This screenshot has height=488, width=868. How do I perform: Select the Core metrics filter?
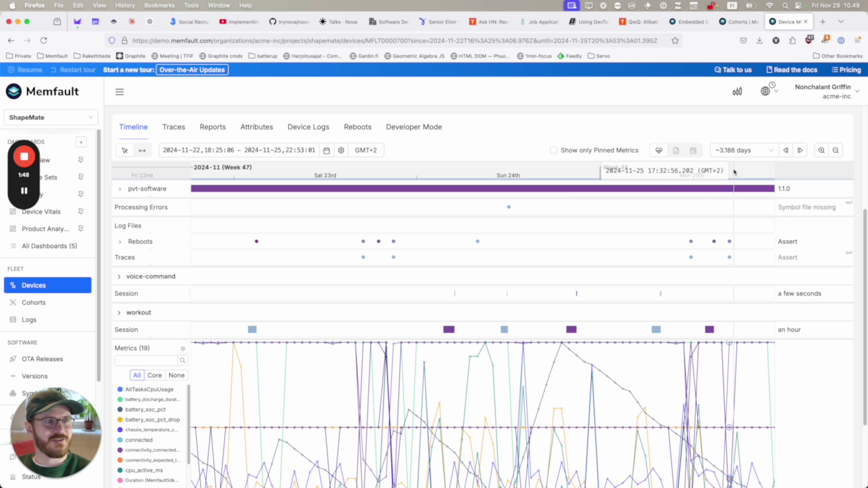click(155, 375)
